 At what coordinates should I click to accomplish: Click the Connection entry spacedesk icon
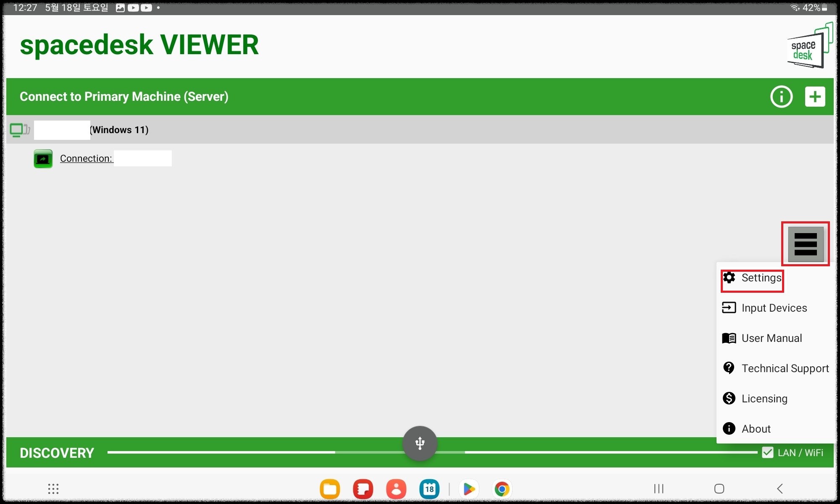[43, 158]
